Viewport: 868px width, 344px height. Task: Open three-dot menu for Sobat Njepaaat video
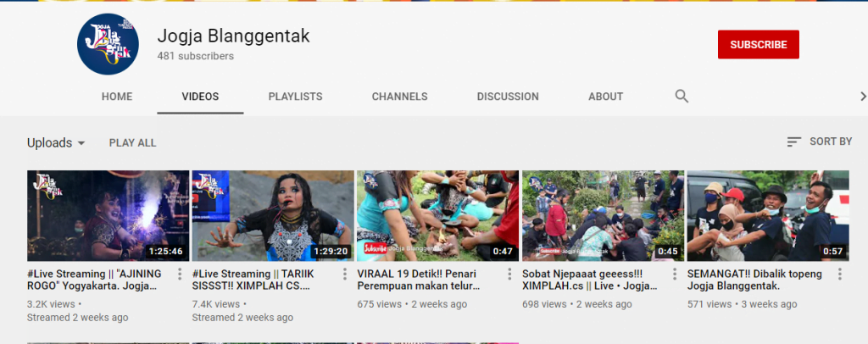(x=674, y=274)
